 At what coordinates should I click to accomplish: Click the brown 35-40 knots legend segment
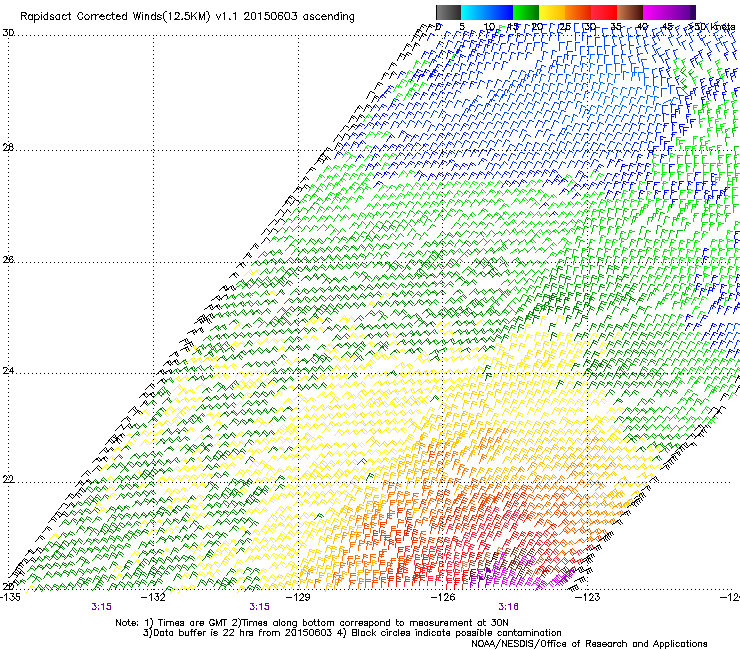pyautogui.click(x=630, y=12)
